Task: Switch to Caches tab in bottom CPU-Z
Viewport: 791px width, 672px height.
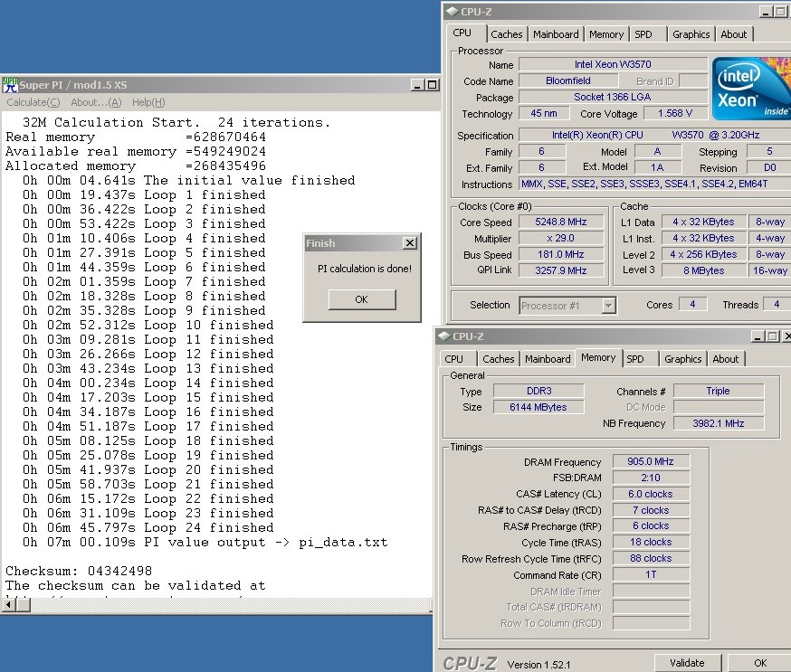Action: (x=499, y=359)
